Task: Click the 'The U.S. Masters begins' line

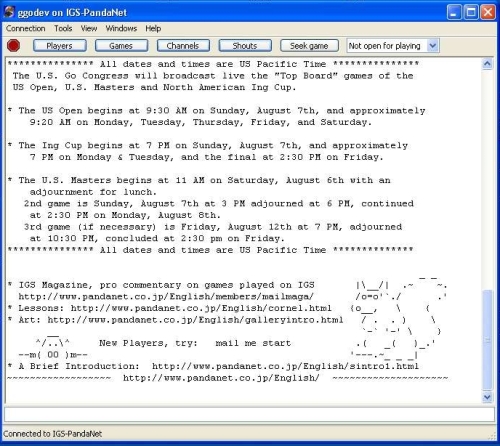Action: 199,180
